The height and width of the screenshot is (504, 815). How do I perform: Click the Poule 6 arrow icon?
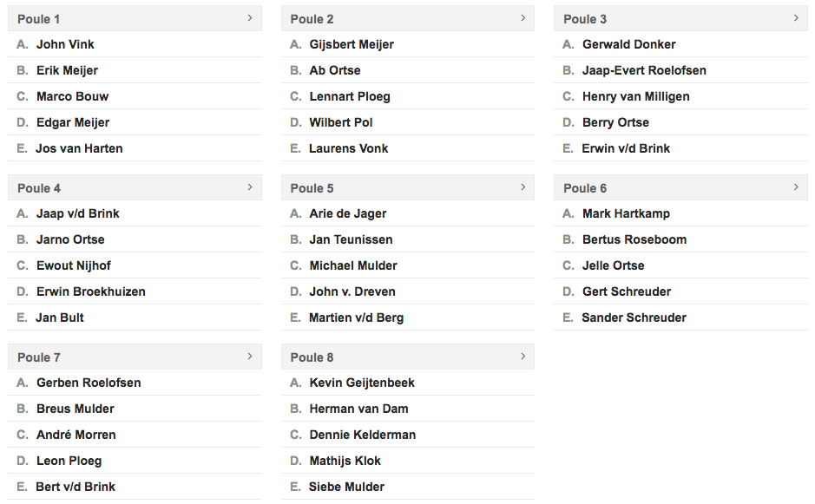[796, 187]
